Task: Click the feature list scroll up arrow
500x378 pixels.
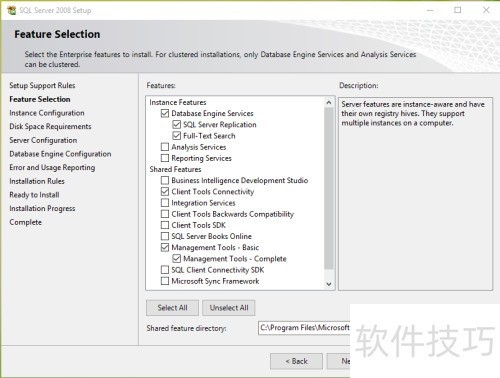Action: pos(329,102)
